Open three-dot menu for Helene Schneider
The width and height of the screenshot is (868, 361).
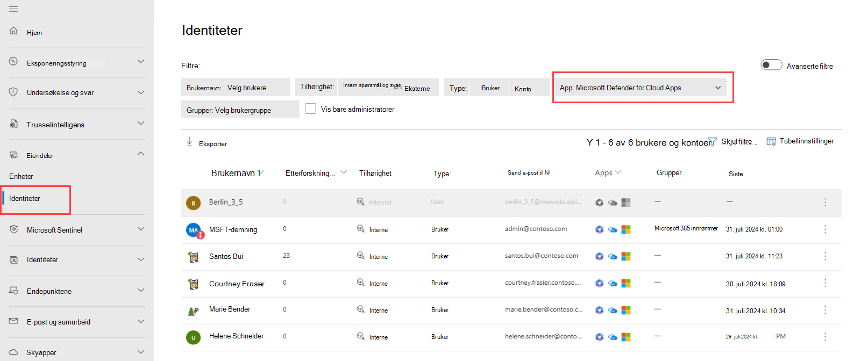825,337
